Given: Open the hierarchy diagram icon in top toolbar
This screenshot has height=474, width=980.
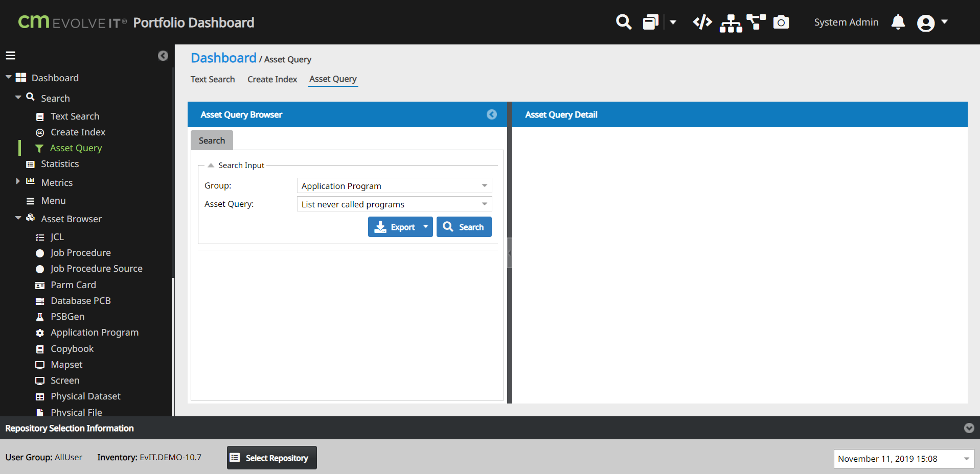Looking at the screenshot, I should coord(730,22).
